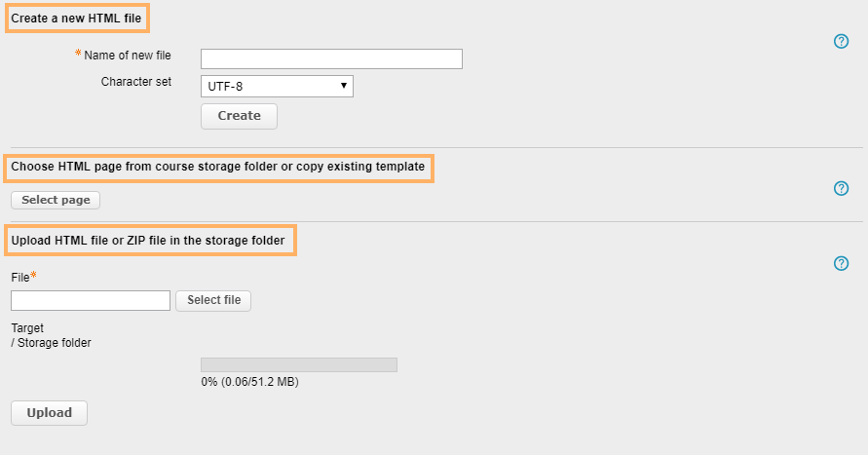Click the 'Character set' label

pos(135,82)
